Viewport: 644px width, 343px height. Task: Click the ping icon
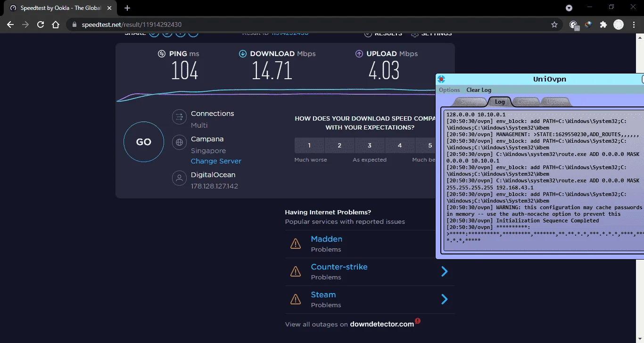pos(162,54)
